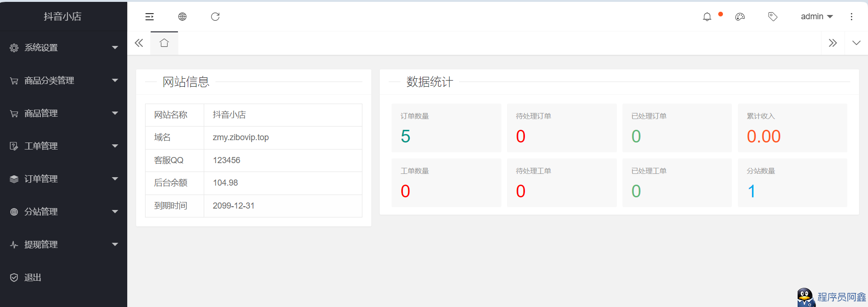The width and height of the screenshot is (868, 307).
Task: Click the 网站信息 panel heading
Action: [x=186, y=82]
